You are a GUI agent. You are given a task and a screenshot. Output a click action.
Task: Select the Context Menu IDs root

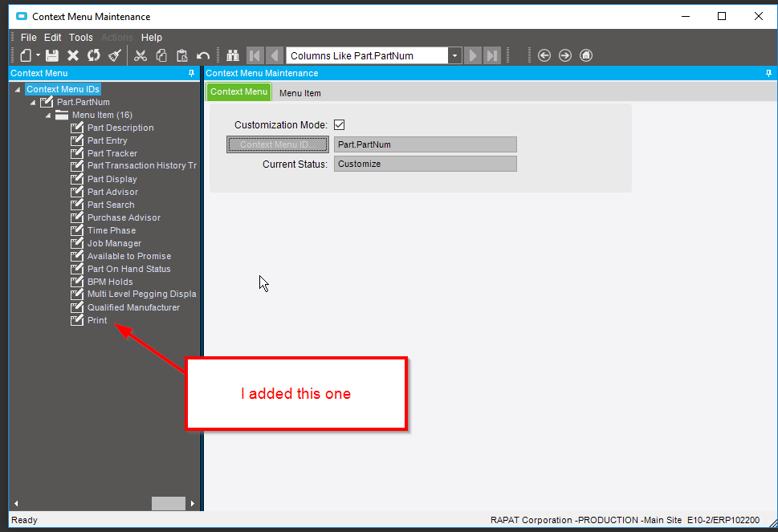63,89
